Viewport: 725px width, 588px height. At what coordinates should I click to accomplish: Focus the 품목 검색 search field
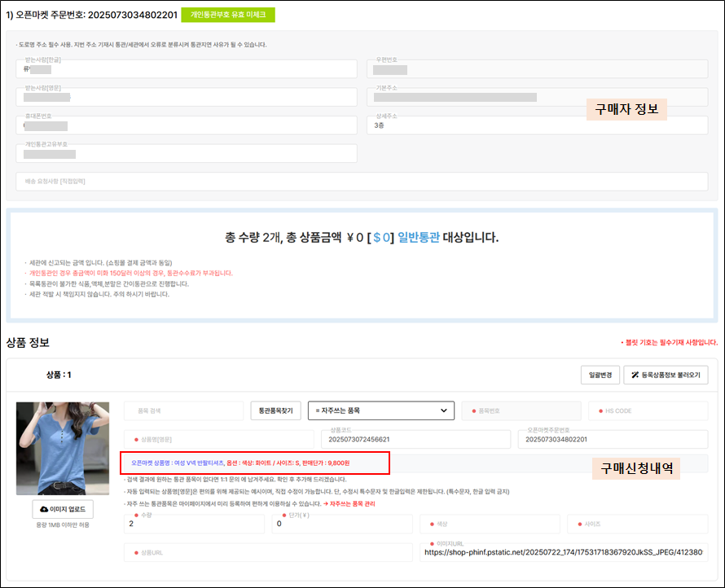click(184, 410)
